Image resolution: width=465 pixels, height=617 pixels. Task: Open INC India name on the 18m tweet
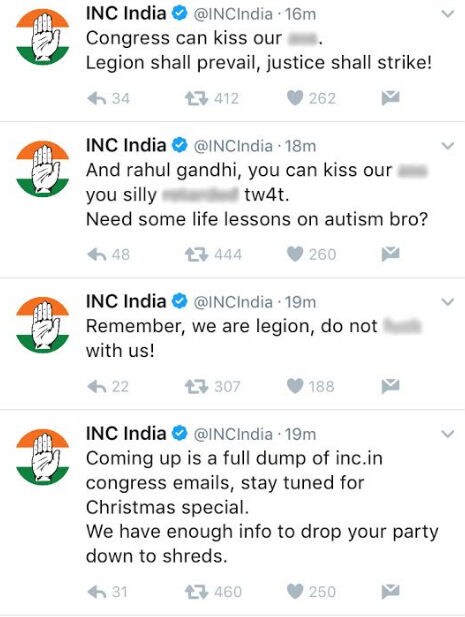[x=126, y=145]
